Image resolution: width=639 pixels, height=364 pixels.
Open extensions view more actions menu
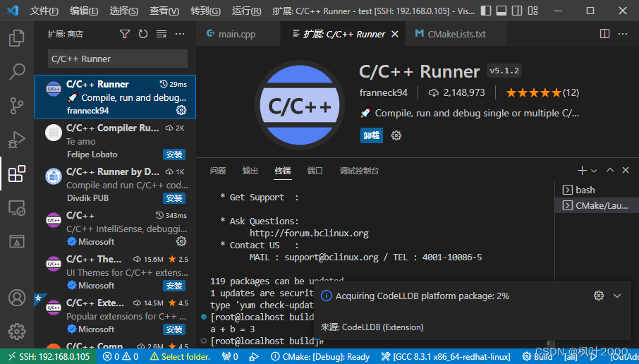coord(180,35)
